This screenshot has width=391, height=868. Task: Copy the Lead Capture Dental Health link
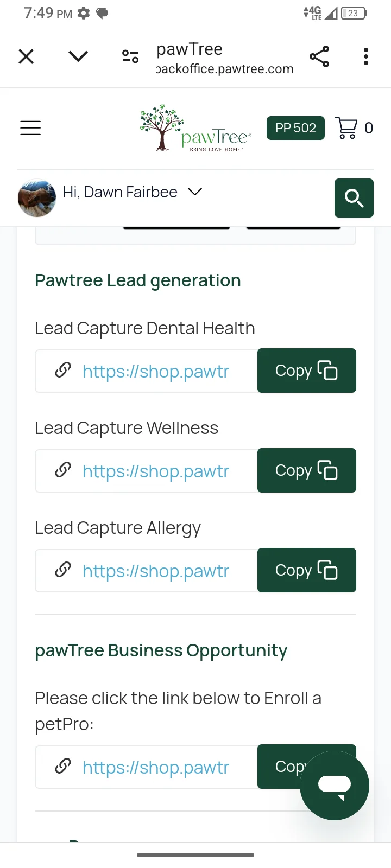coord(306,371)
